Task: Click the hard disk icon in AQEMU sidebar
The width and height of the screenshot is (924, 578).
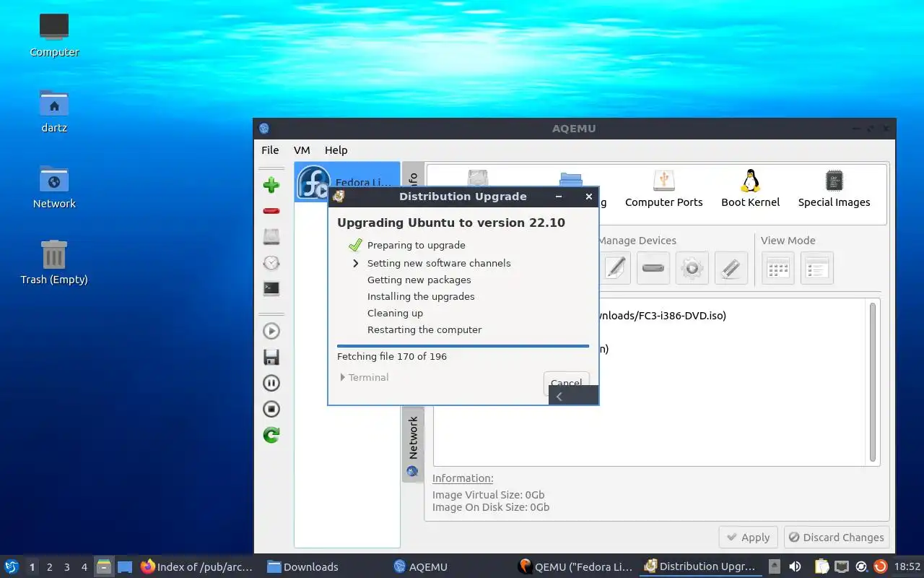Action: coord(271,237)
